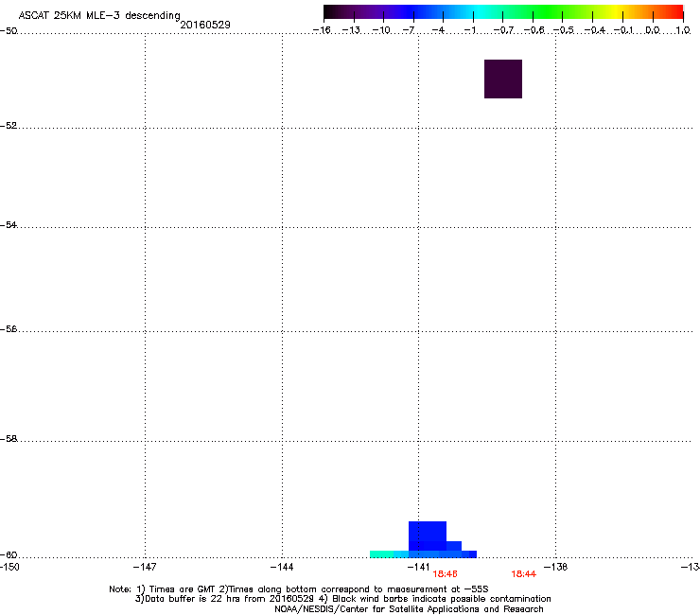Click the date label 20160529
700x615 pixels.
[205, 25]
